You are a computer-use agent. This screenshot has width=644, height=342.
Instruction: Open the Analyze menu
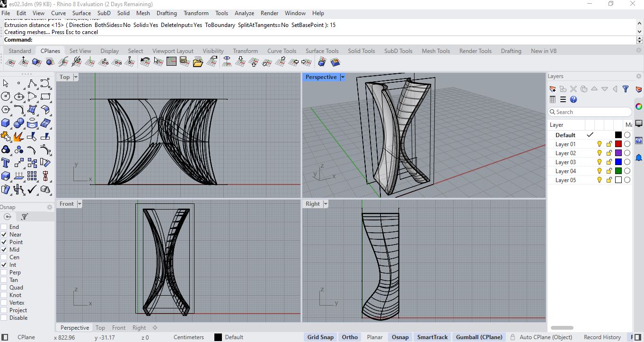click(x=244, y=13)
